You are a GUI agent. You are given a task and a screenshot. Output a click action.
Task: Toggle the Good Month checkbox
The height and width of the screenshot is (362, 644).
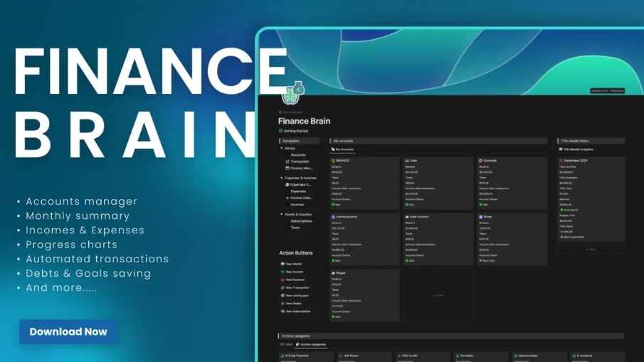coord(561,210)
